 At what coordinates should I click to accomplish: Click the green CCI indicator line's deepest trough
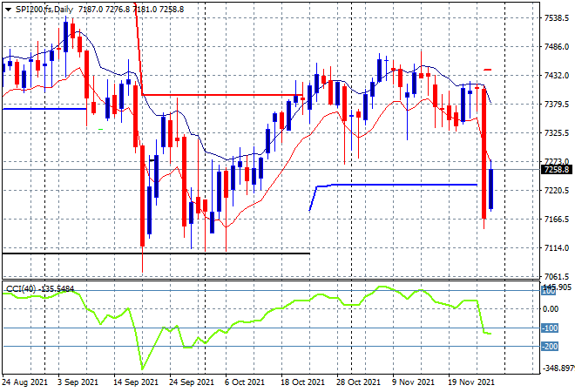click(x=142, y=368)
